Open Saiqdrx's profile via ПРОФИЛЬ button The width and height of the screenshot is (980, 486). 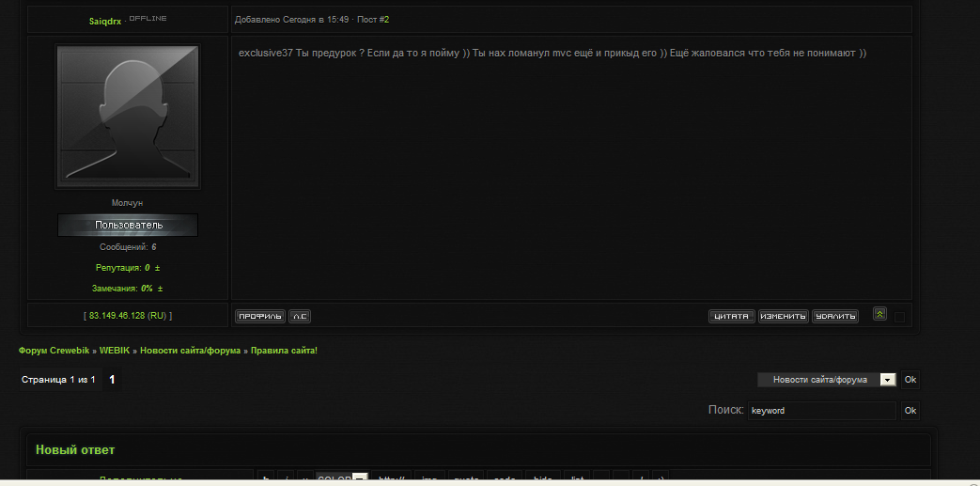click(x=260, y=317)
